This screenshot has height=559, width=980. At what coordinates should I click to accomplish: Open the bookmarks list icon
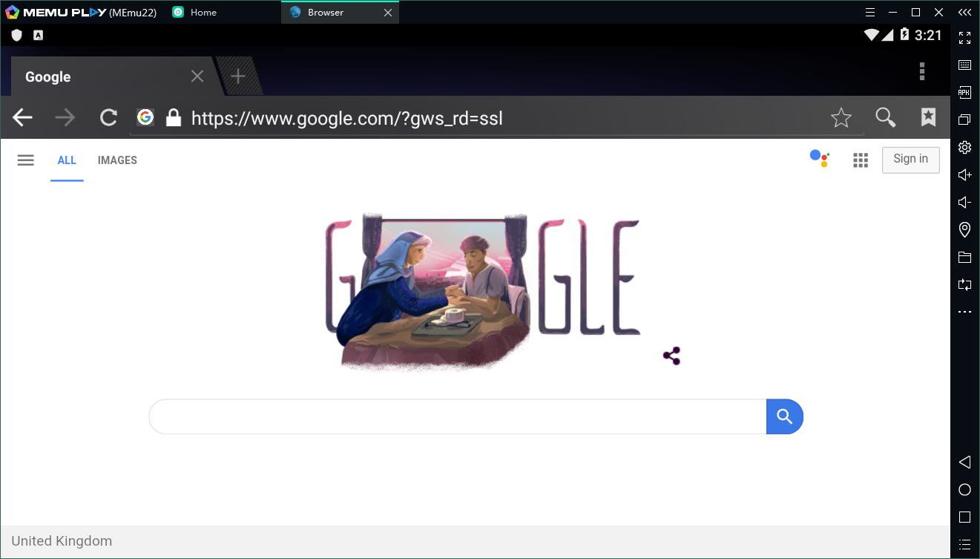pyautogui.click(x=928, y=117)
